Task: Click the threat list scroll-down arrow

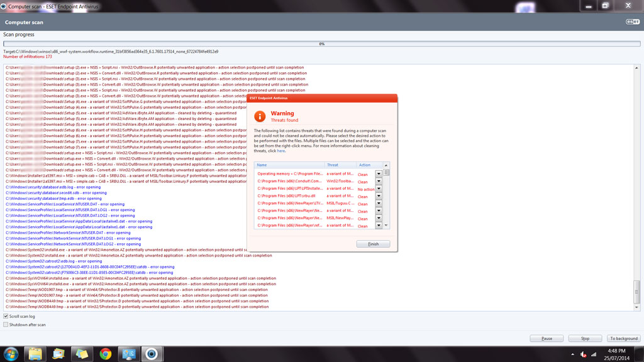Action: click(x=386, y=226)
